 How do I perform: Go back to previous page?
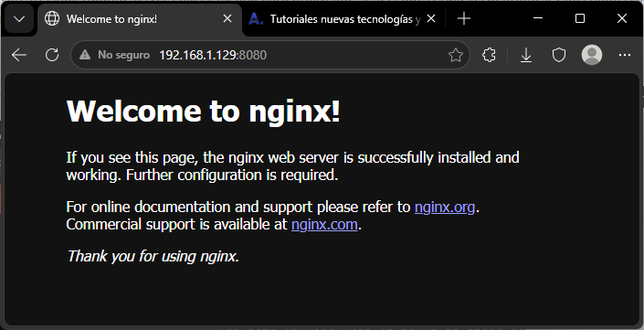point(19,55)
